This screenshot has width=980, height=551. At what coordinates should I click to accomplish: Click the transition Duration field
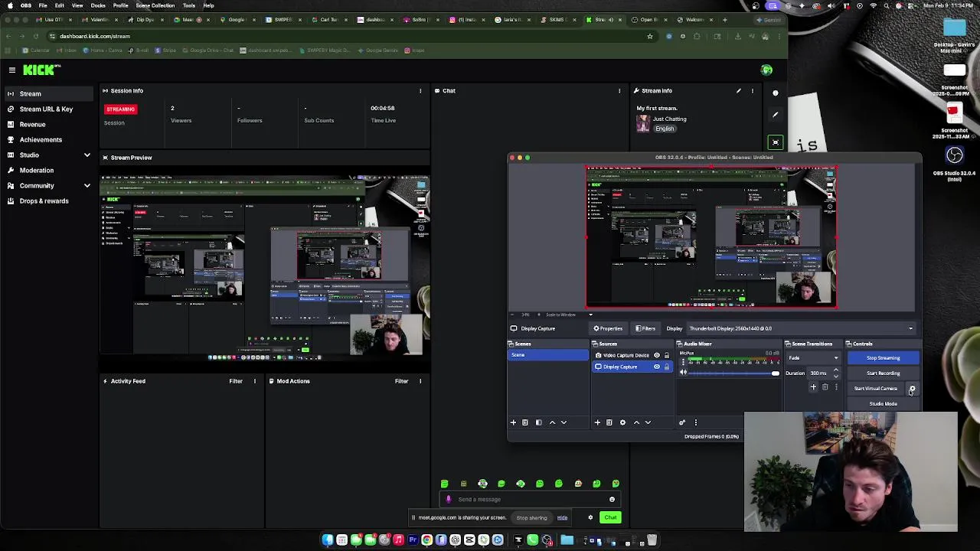818,373
